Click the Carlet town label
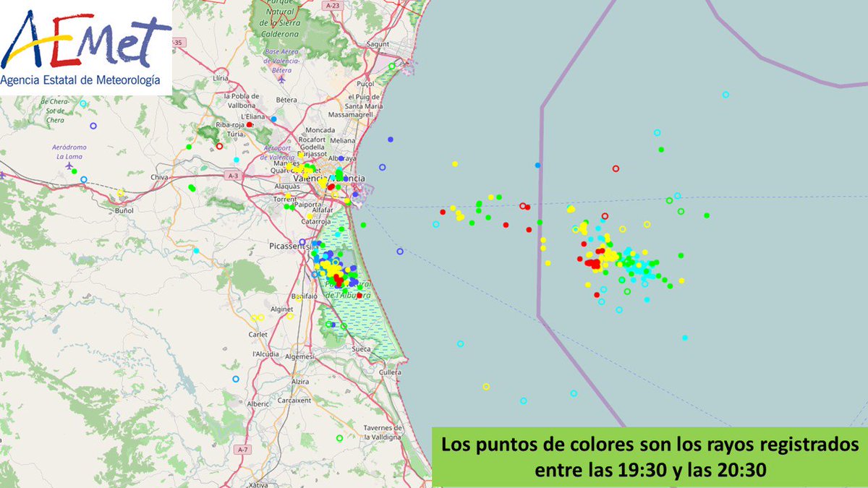The width and height of the screenshot is (868, 488). [x=258, y=335]
